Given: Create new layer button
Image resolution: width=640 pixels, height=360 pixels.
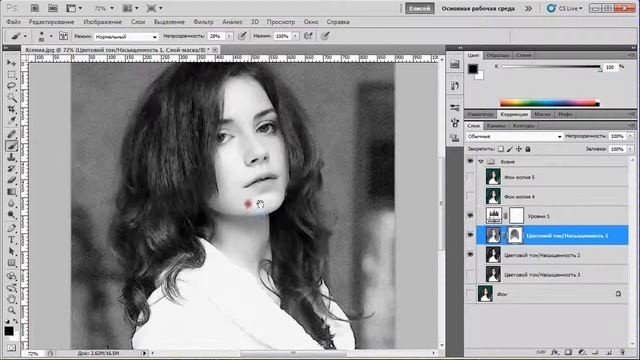Looking at the screenshot, I should click(608, 352).
